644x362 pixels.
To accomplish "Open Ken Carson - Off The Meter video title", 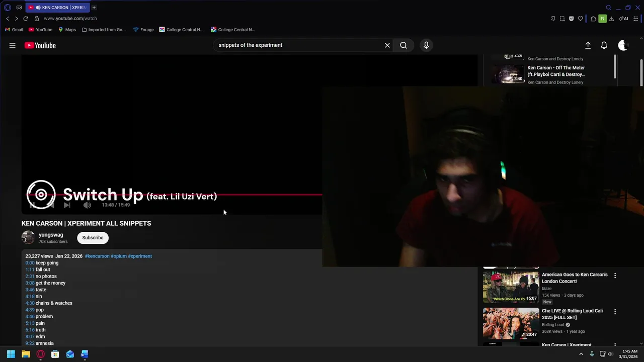I will tap(556, 71).
